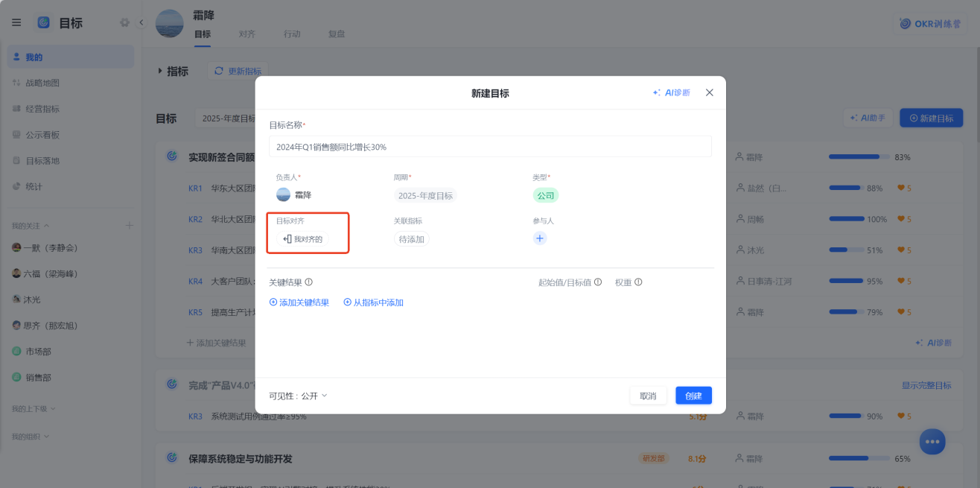Click the 我对齐的 alignment button
980x488 pixels.
click(x=302, y=239)
